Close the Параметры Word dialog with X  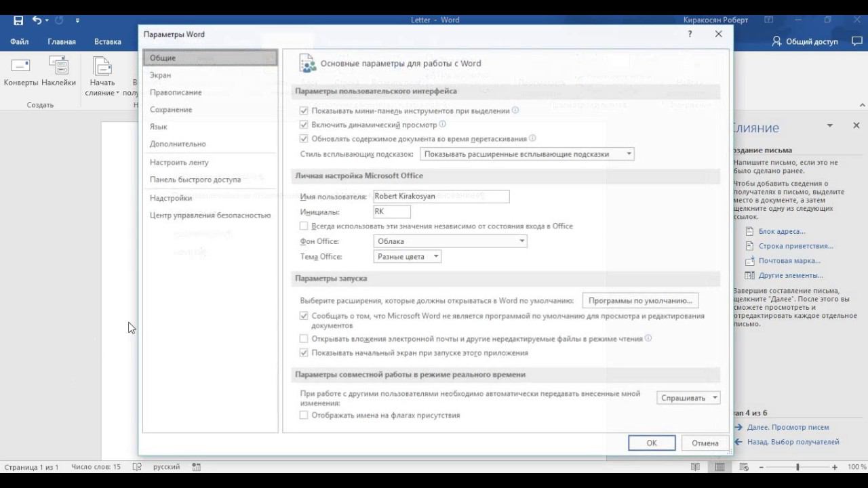click(x=719, y=34)
